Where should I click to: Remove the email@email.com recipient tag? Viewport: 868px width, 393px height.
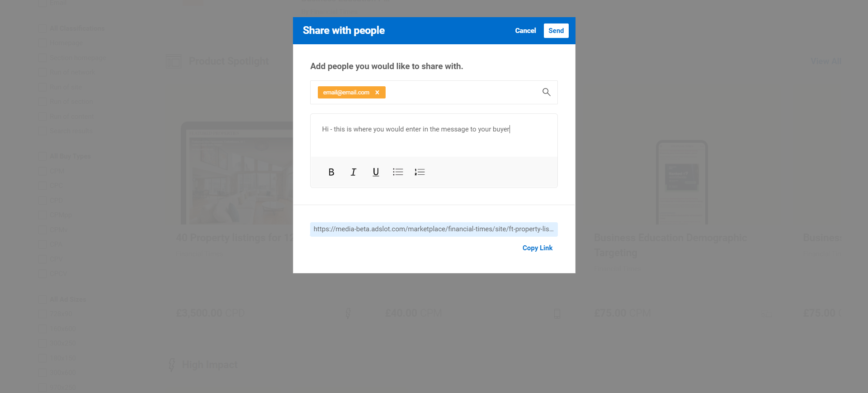coord(377,93)
